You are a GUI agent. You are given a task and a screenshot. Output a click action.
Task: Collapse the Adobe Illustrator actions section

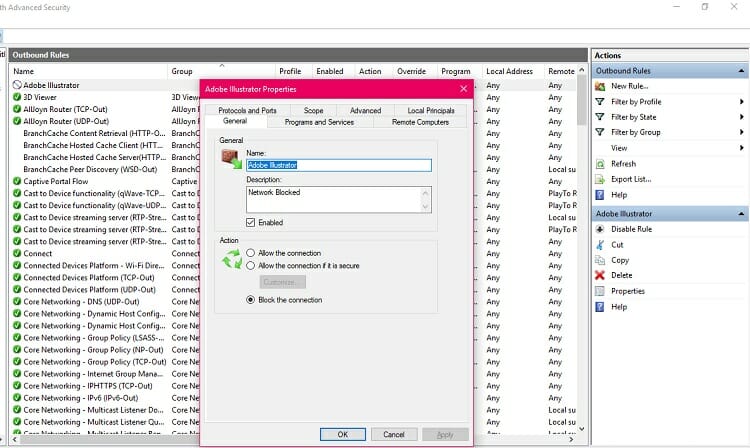[741, 214]
